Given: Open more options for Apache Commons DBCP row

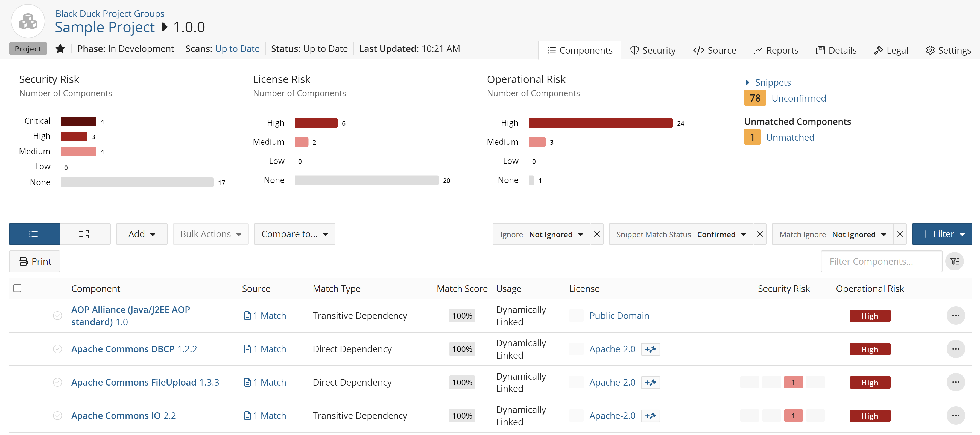Looking at the screenshot, I should coord(956,349).
